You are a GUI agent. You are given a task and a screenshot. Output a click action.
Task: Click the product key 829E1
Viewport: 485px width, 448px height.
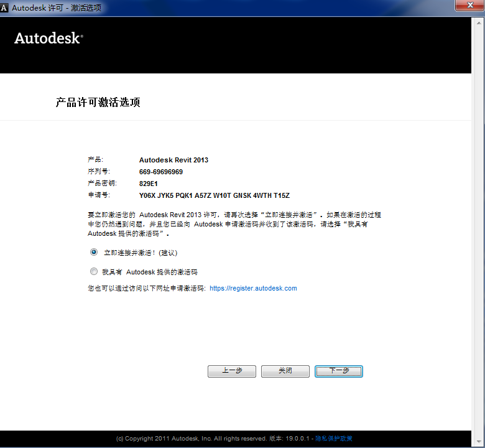pos(148,184)
